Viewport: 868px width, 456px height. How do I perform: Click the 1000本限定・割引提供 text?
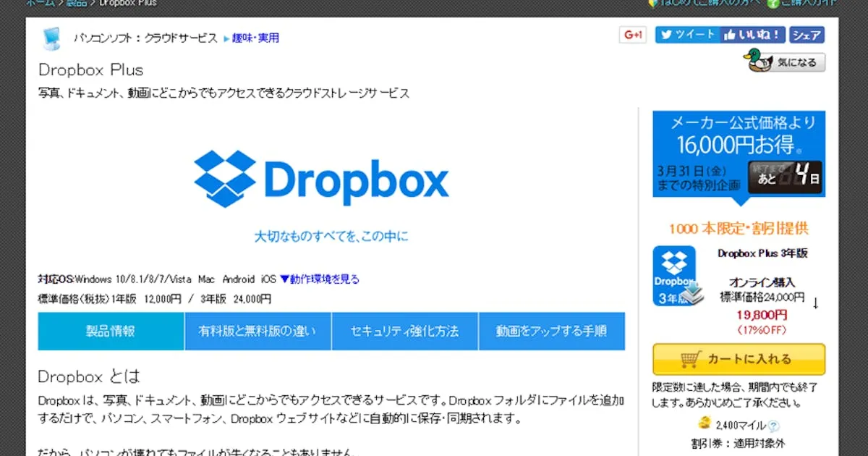[739, 229]
